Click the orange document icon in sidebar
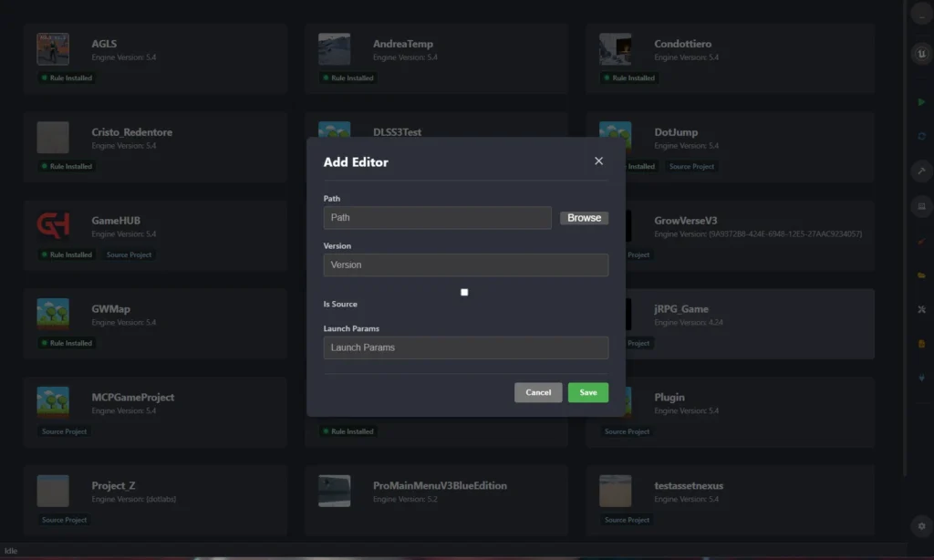This screenshot has height=560, width=934. (920, 344)
